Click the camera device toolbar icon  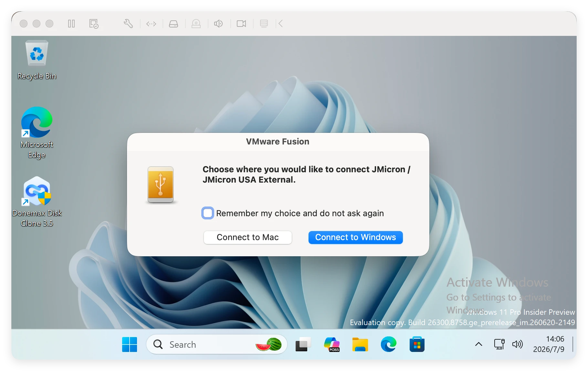[x=196, y=24]
